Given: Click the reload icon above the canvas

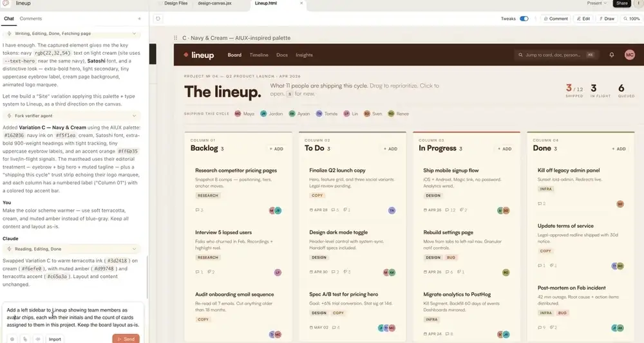Looking at the screenshot, I should pos(158,19).
